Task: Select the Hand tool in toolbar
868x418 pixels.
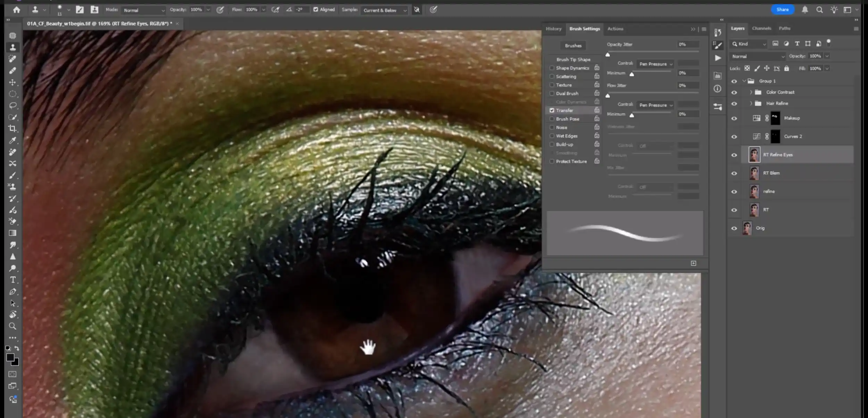Action: point(12,315)
